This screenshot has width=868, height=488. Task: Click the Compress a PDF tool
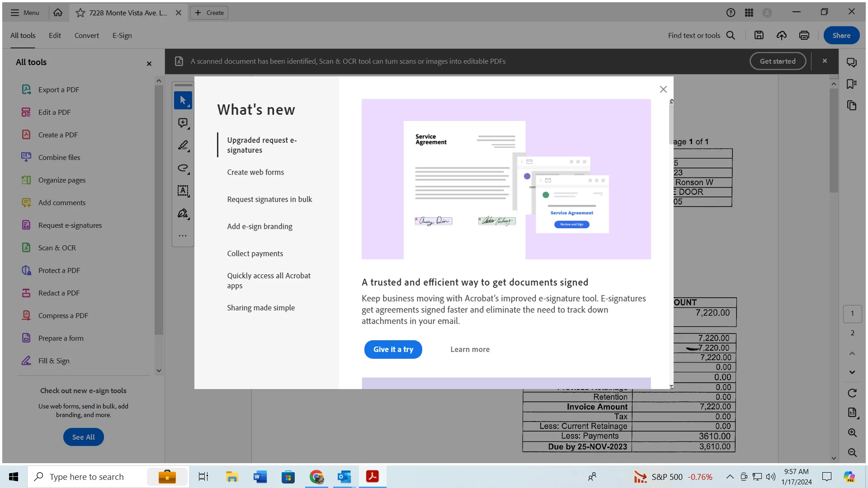(x=63, y=315)
